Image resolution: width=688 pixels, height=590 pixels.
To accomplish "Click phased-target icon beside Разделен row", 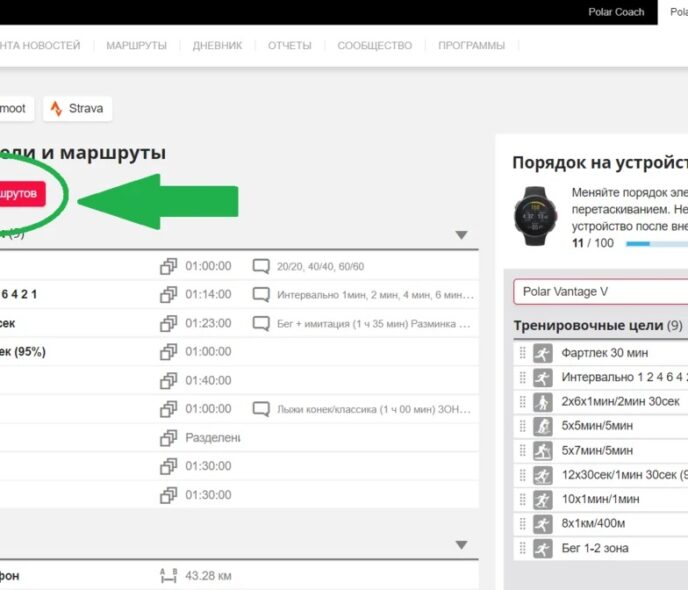I will pyautogui.click(x=169, y=438).
